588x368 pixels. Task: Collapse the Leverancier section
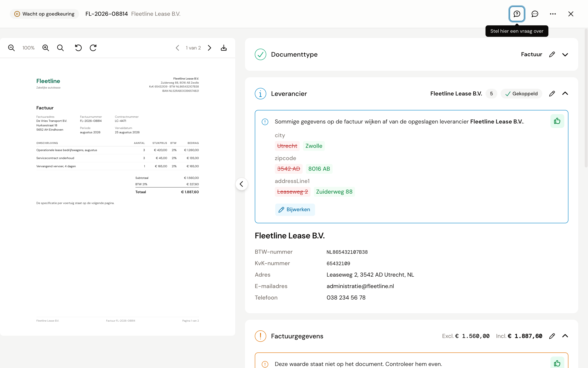pos(565,93)
